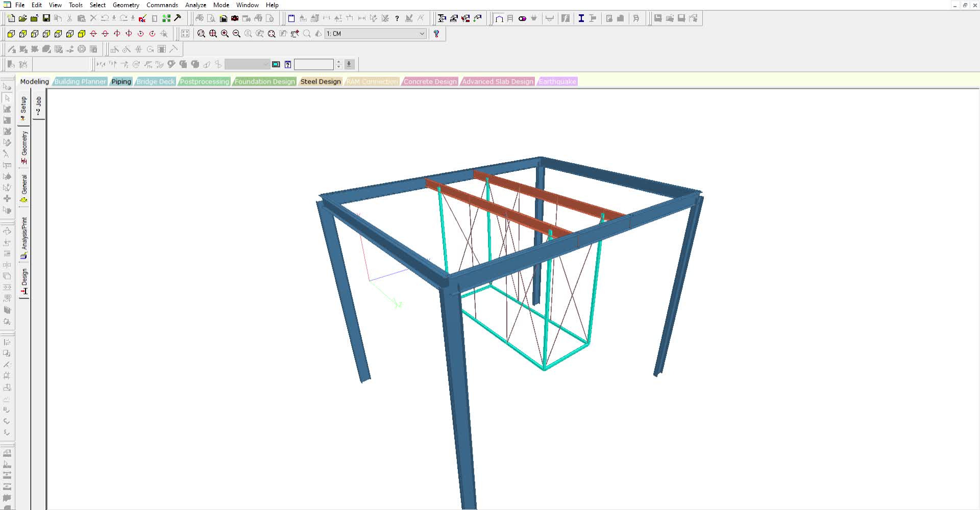Image resolution: width=980 pixels, height=510 pixels.
Task: Open the Geometry menu
Action: (126, 5)
